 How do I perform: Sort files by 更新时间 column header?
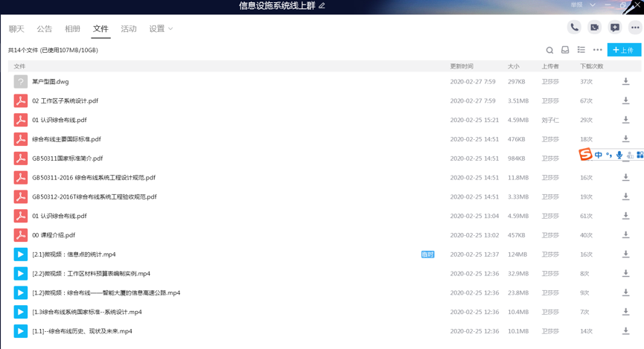(x=461, y=66)
